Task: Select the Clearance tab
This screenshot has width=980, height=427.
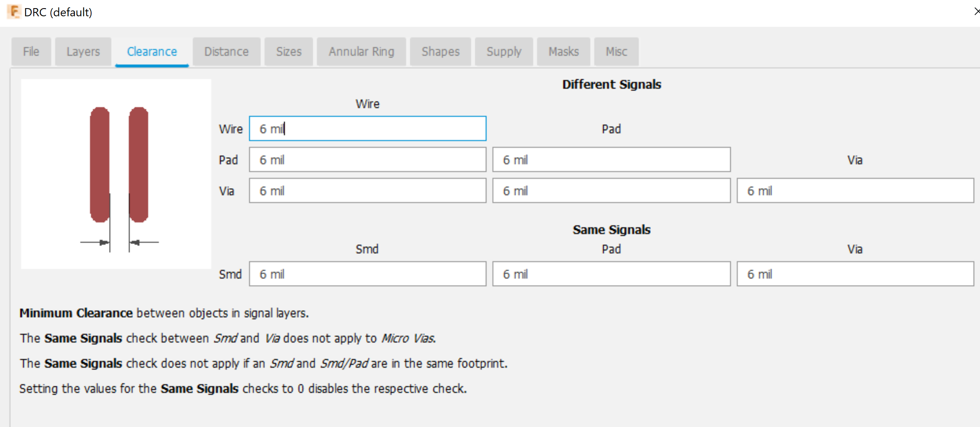Action: coord(152,52)
